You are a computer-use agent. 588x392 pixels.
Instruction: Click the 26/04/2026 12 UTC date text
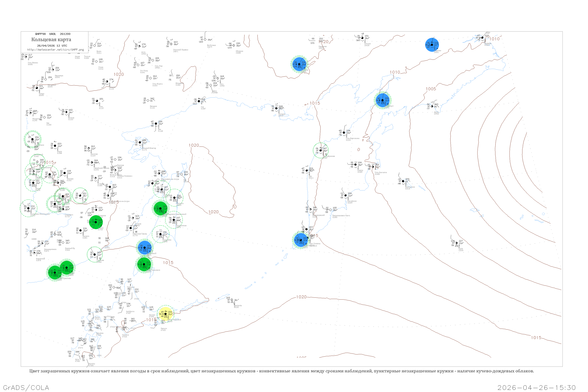(x=52, y=46)
